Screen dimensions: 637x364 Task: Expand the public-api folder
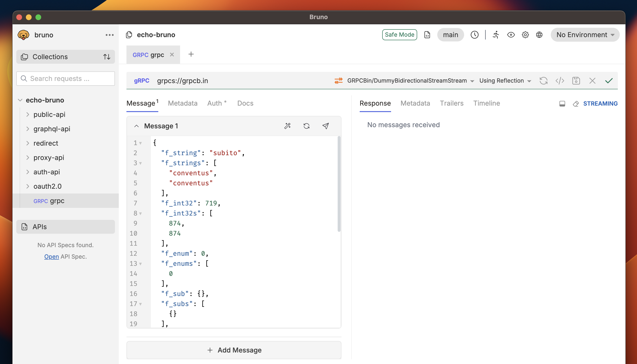(x=28, y=114)
